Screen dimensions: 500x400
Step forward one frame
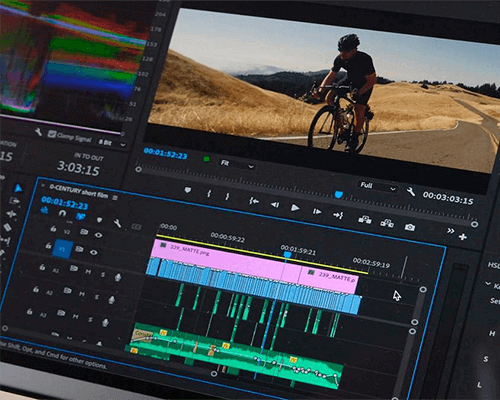tap(317, 211)
